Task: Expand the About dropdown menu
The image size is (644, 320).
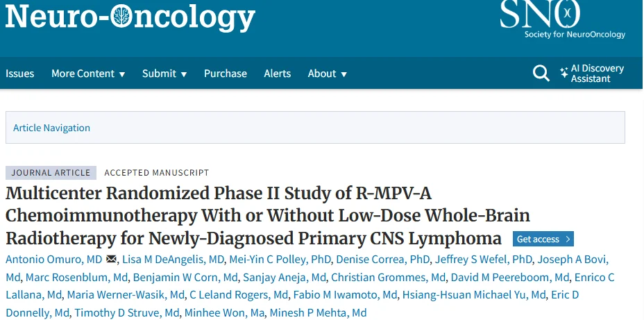Action: (x=327, y=74)
